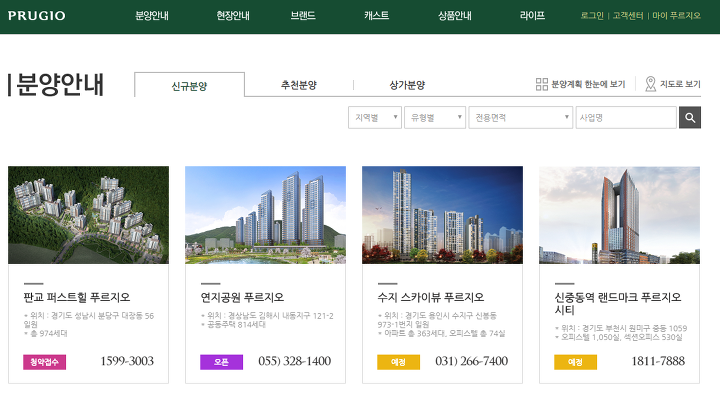Click the map pin icon for 지도로 보기

[x=650, y=84]
